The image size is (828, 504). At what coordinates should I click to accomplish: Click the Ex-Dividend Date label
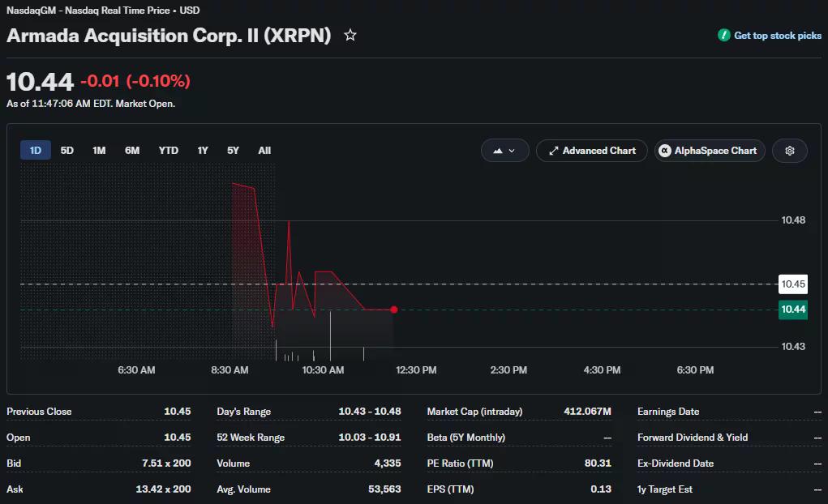676,463
